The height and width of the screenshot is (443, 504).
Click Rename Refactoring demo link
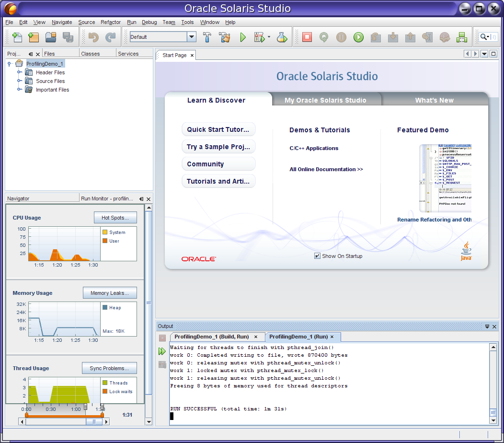click(434, 220)
